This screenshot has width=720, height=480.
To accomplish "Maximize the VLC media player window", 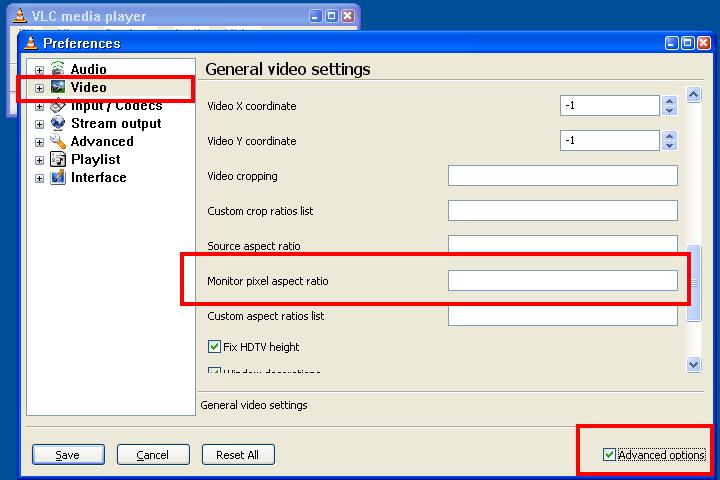I will tap(332, 16).
